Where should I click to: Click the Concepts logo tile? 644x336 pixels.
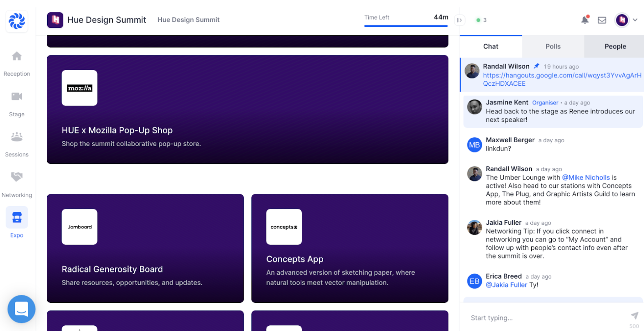pos(284,227)
